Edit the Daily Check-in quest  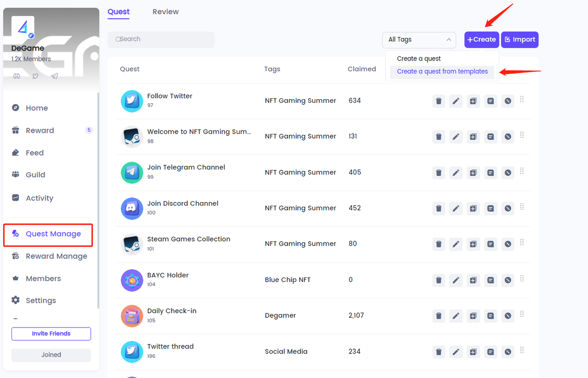click(x=456, y=316)
